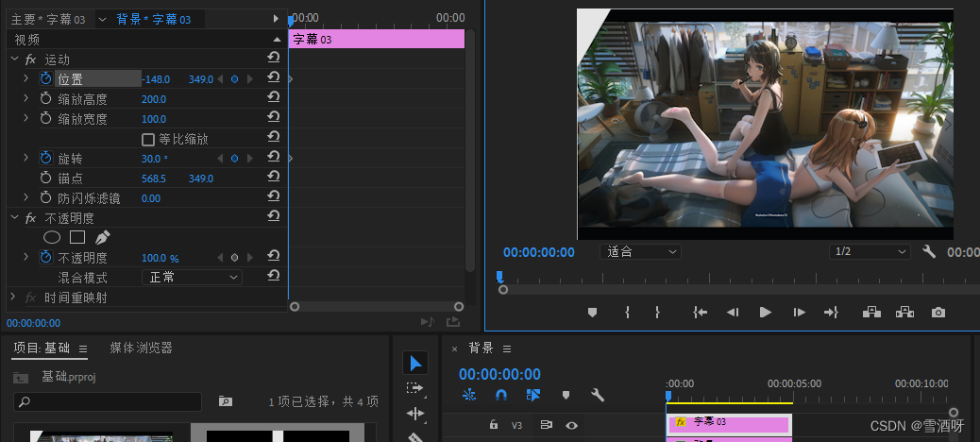The width and height of the screenshot is (980, 442).
Task: Open the 适合 zoom level dropdown
Action: pos(641,252)
